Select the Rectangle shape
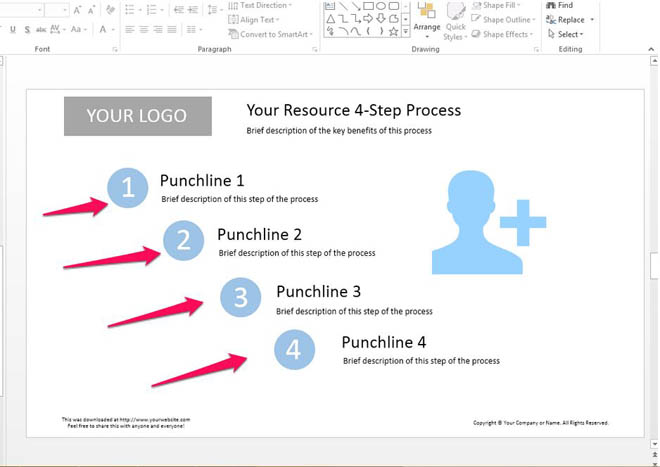 tap(368, 6)
